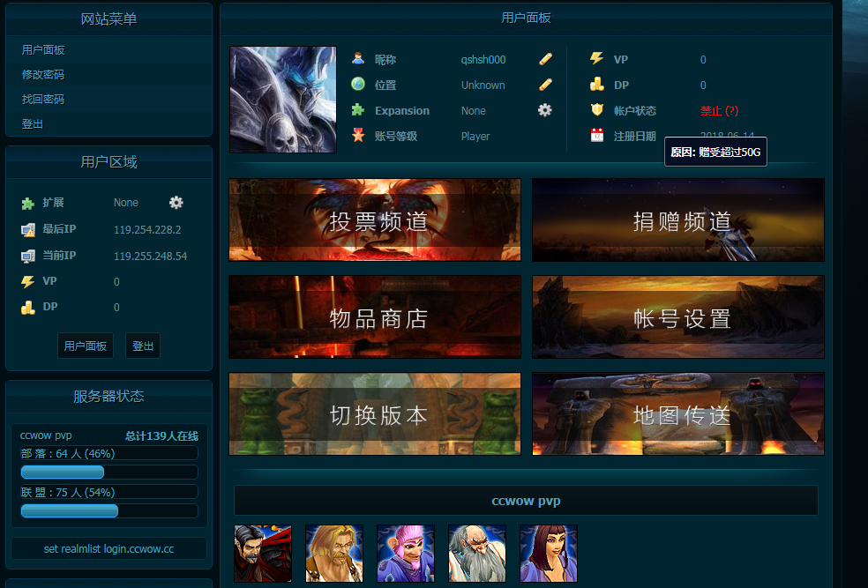
Task: Open the 投票频道 banner
Action: (374, 220)
